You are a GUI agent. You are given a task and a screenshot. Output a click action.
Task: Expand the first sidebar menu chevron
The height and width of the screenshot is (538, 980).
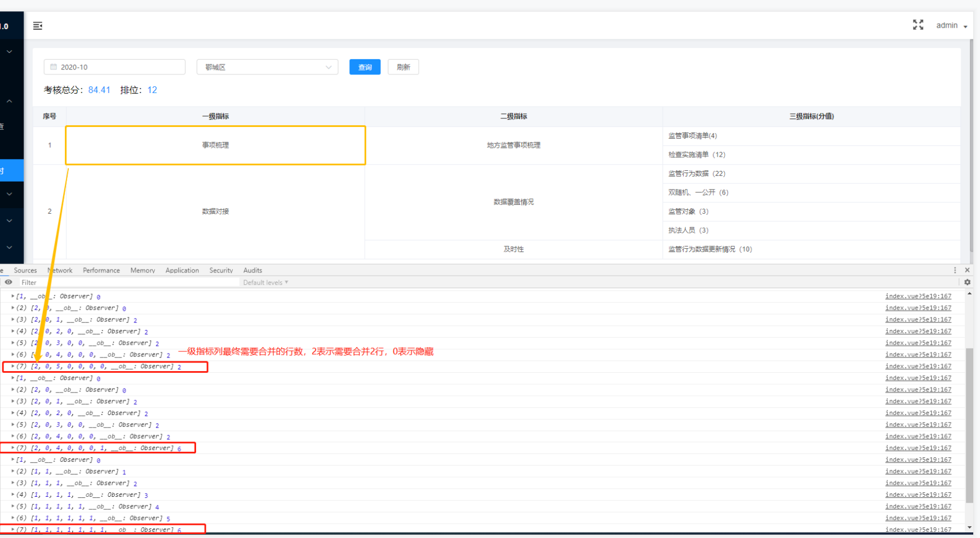10,52
